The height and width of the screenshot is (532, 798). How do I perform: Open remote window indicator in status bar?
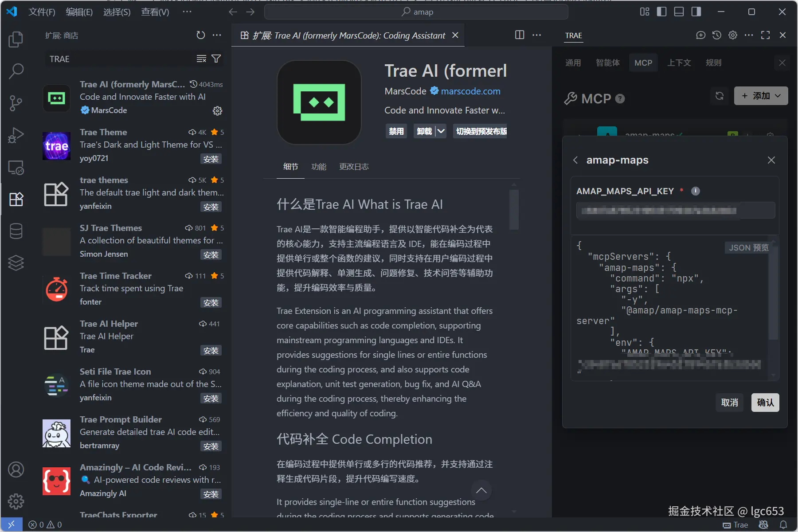pyautogui.click(x=12, y=525)
